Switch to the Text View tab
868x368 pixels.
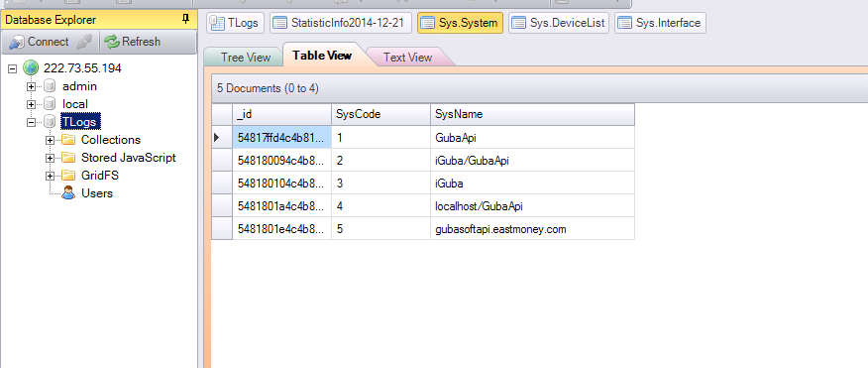407,58
